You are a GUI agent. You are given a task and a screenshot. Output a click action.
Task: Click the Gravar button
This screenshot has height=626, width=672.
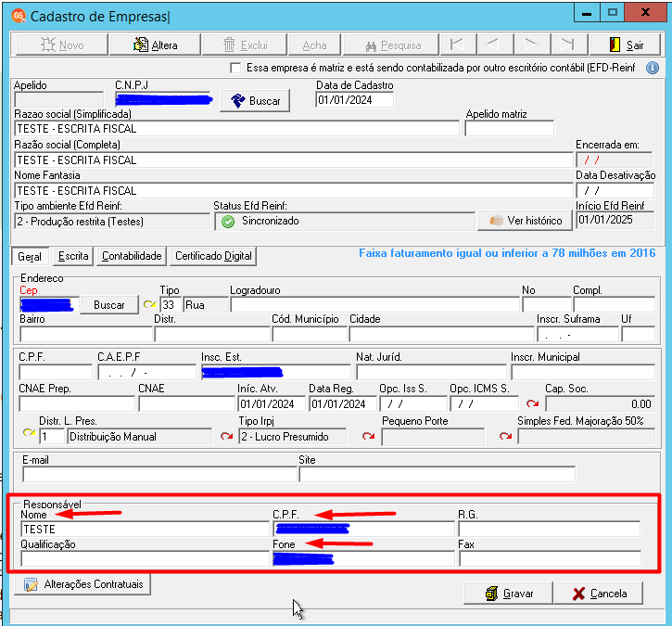(508, 594)
